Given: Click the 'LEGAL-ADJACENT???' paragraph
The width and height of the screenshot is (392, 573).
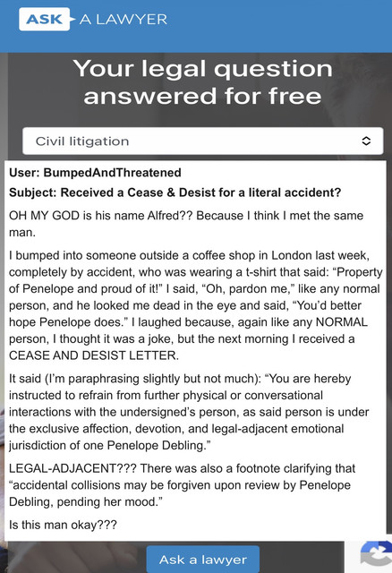Looking at the screenshot, I should click(182, 485).
